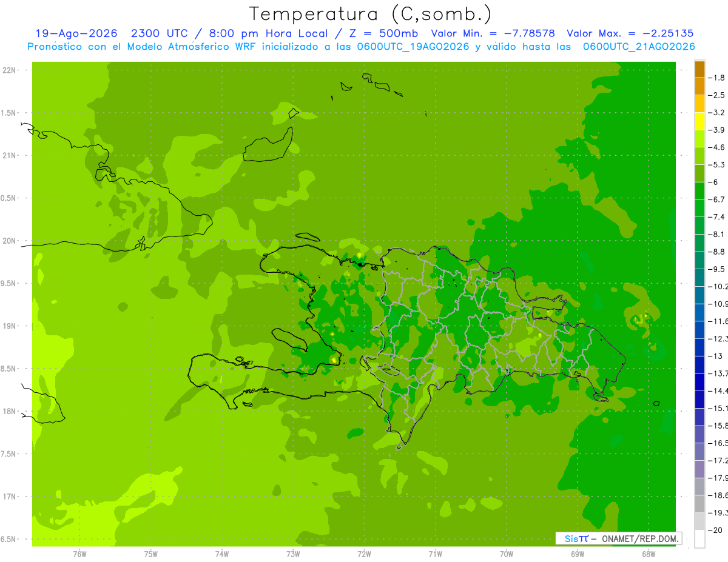Click the '-1.8' legend value

[x=716, y=78]
